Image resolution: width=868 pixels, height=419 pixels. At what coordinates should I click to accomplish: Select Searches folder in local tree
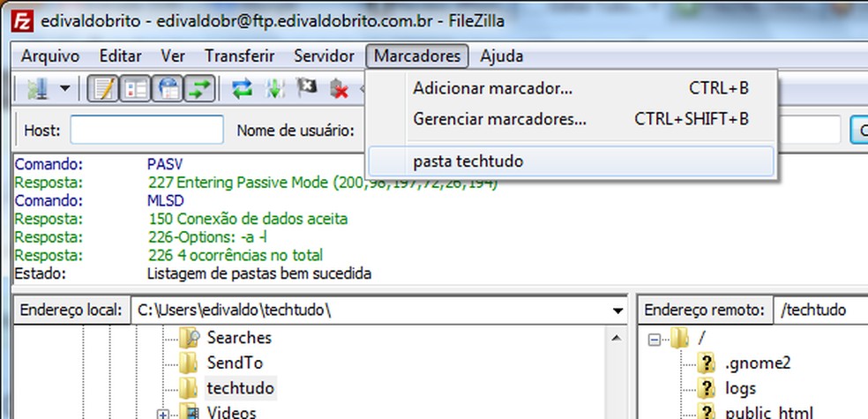click(x=239, y=337)
